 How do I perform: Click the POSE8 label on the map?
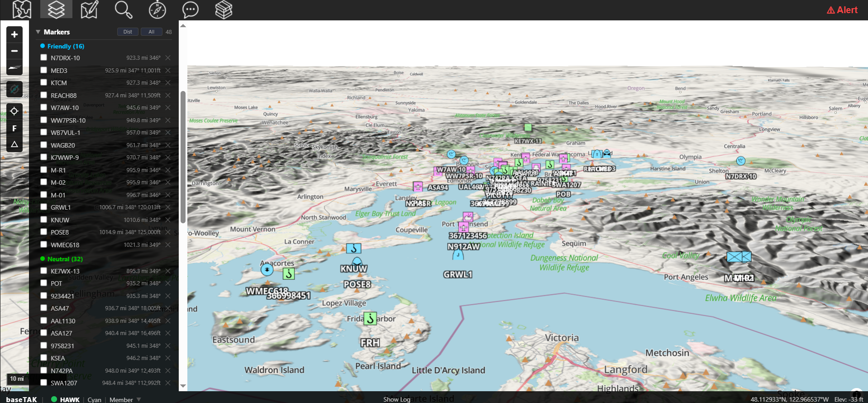point(357,284)
